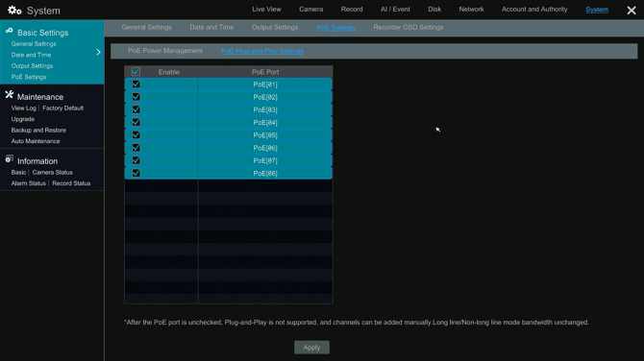Open the AI / Event menu

(x=395, y=9)
